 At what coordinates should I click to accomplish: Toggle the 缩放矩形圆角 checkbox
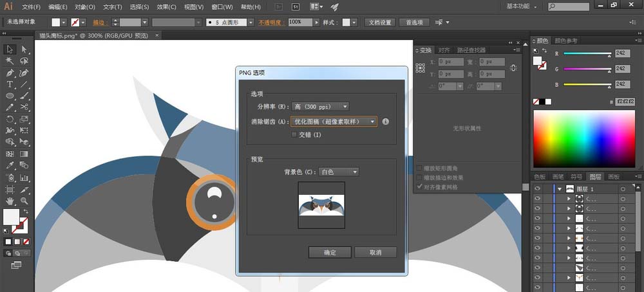pos(419,169)
